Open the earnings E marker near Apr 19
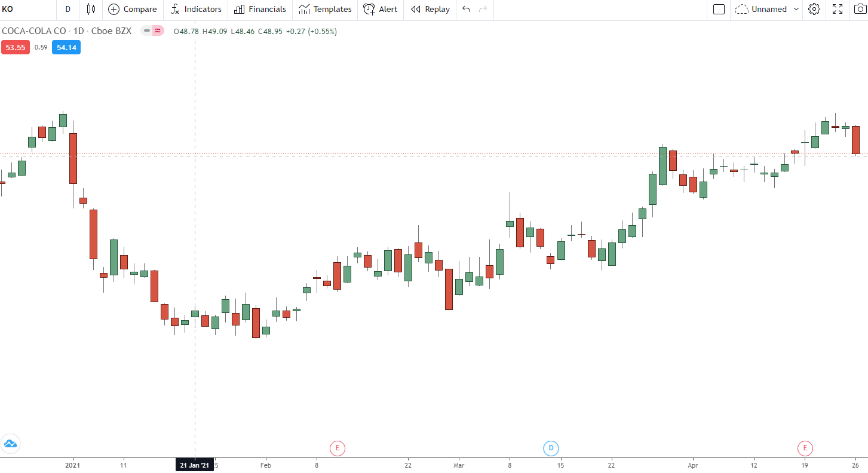Image resolution: width=868 pixels, height=473 pixels. point(805,448)
